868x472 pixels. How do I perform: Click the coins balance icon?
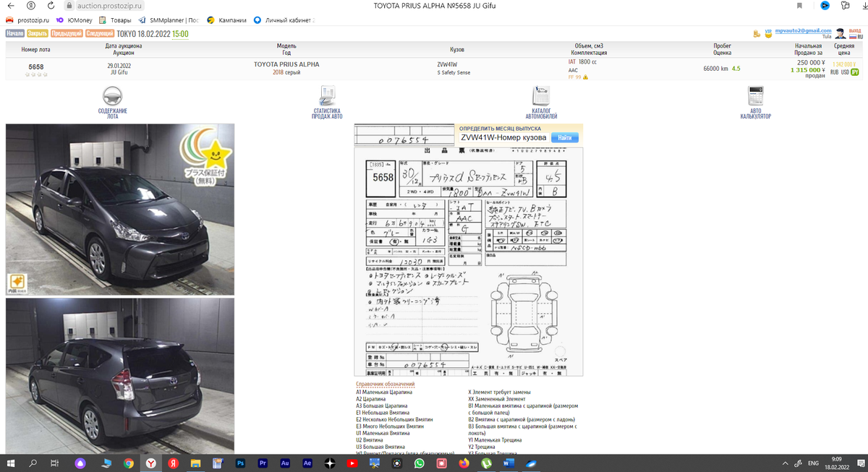758,33
